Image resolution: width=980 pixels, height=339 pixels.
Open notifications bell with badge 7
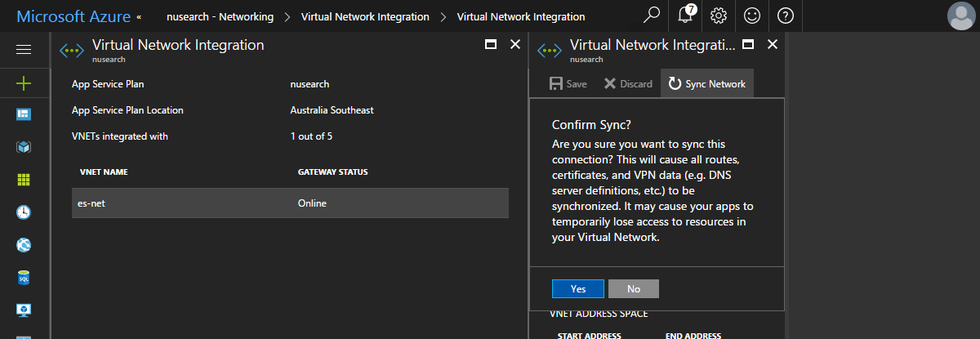(x=686, y=16)
